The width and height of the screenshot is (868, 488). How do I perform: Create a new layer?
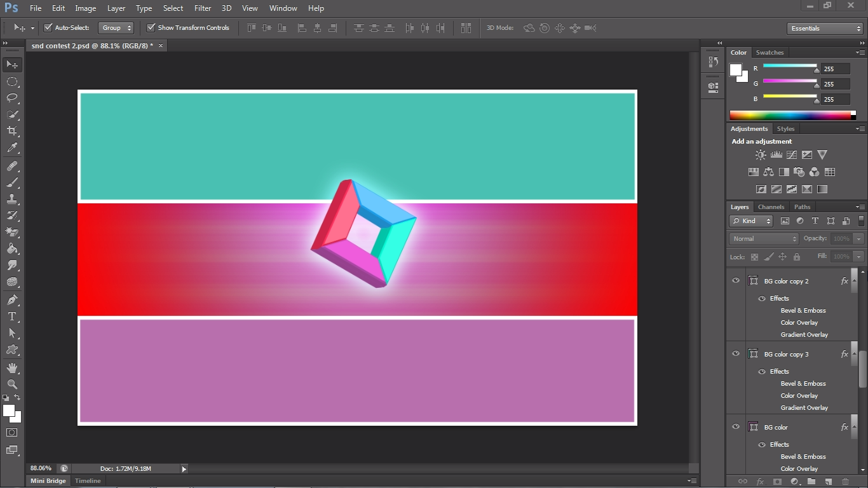pyautogui.click(x=829, y=482)
